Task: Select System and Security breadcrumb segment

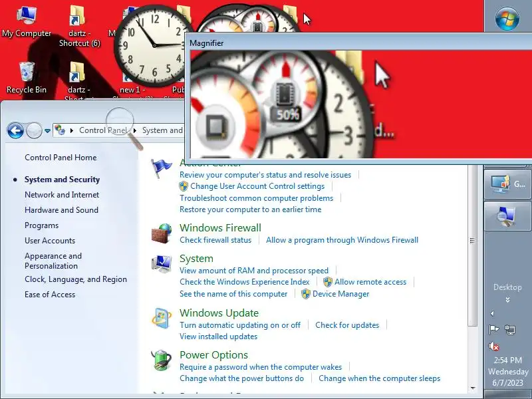Action: pos(162,130)
